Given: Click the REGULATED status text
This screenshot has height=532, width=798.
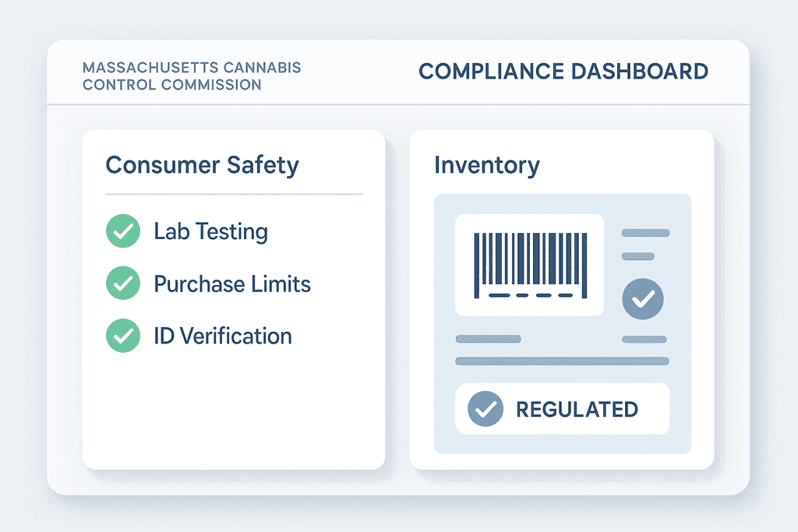Looking at the screenshot, I should click(x=577, y=409).
